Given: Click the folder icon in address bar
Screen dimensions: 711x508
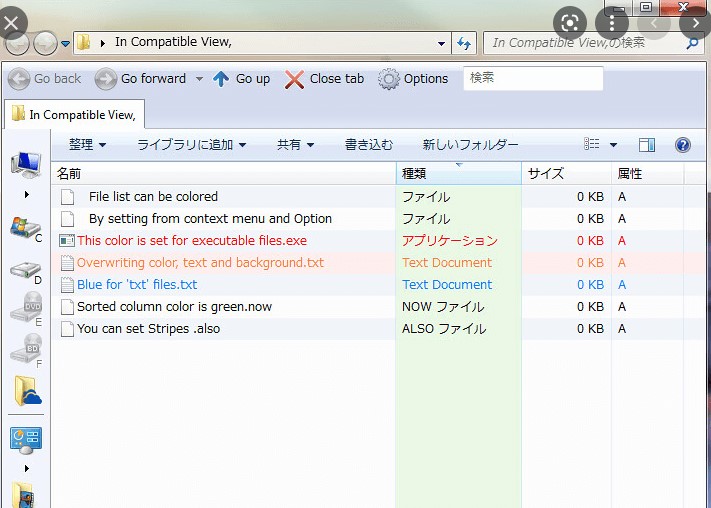Looking at the screenshot, I should click(x=83, y=43).
